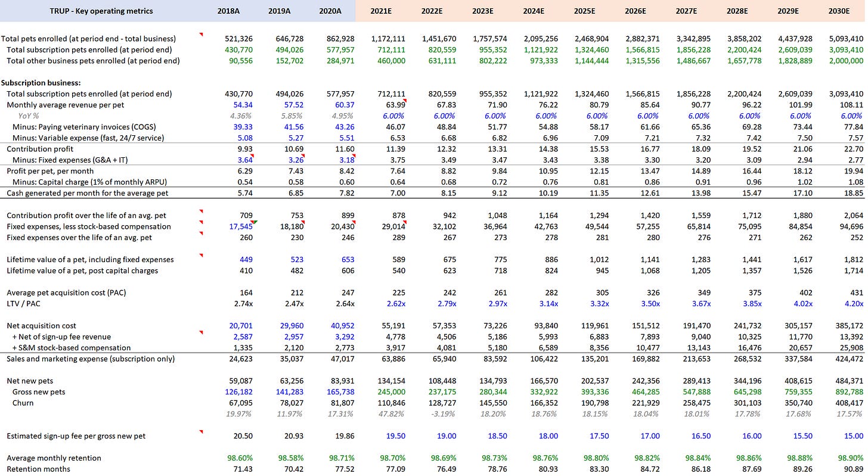
Task: Select 'Lifetime value of a pet, post capital charges'
Action: [82, 270]
